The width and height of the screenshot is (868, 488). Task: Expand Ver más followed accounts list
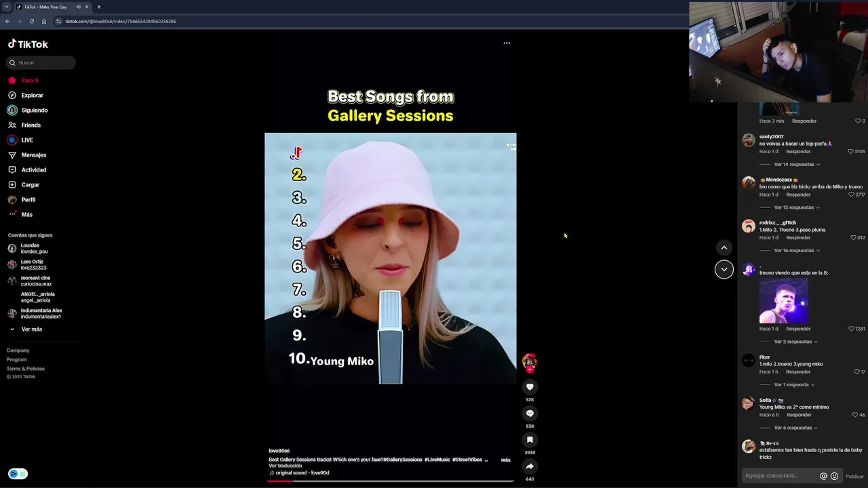26,329
